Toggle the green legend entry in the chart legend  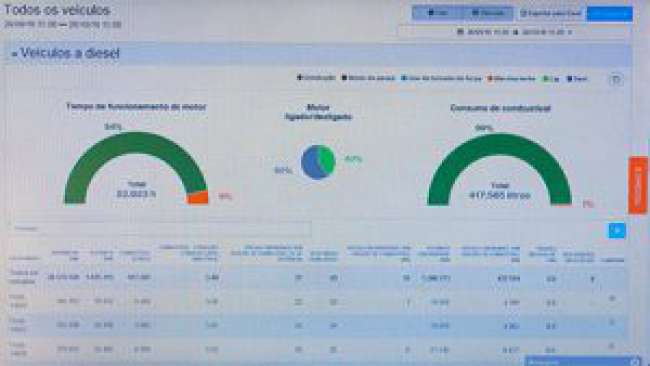click(552, 78)
